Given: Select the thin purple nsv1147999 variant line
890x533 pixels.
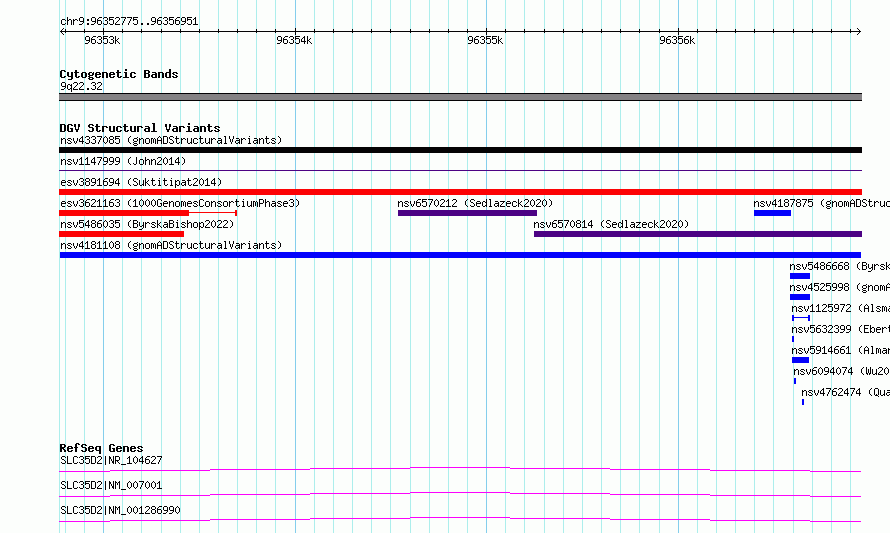Looking at the screenshot, I should 460,170.
